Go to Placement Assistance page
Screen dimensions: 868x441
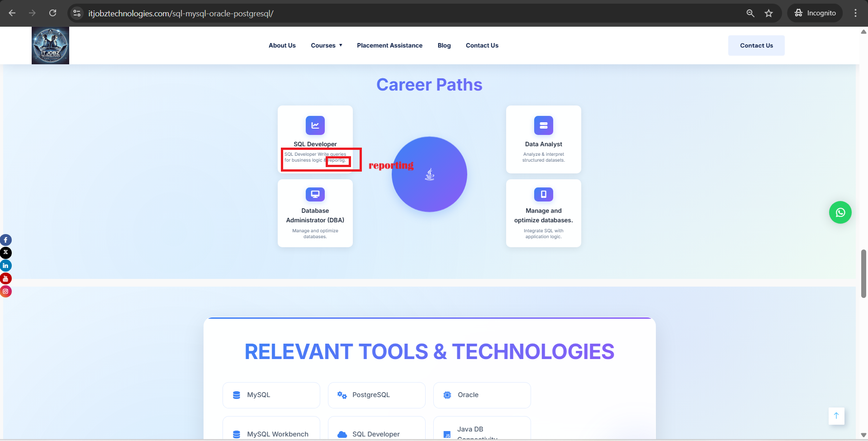tap(389, 45)
